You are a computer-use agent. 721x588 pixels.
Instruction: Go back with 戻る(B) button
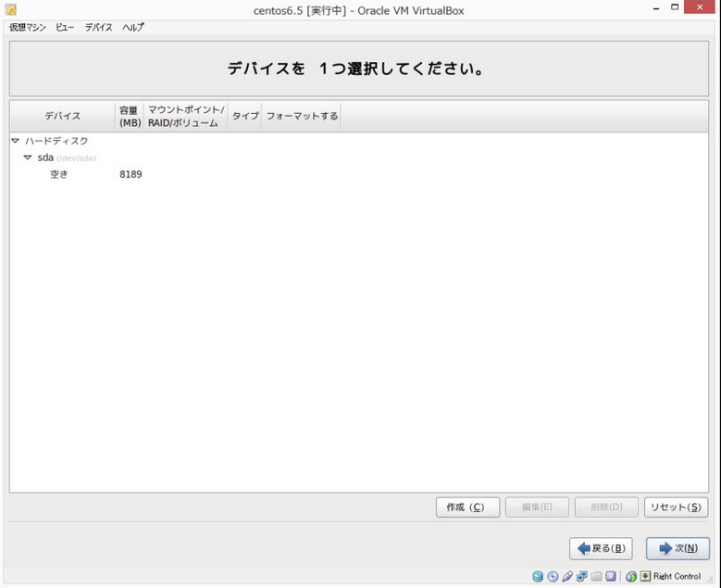(x=601, y=548)
